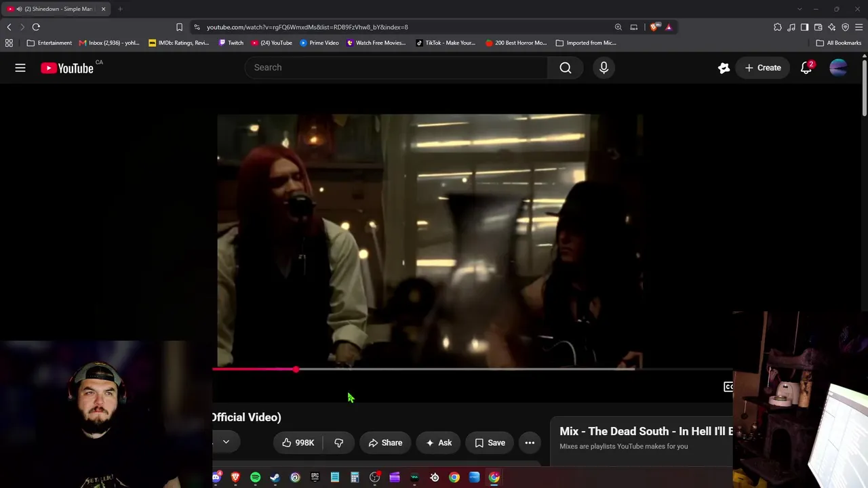Open the zoom magnifier in the address bar
Image resolution: width=868 pixels, height=488 pixels.
tap(618, 27)
